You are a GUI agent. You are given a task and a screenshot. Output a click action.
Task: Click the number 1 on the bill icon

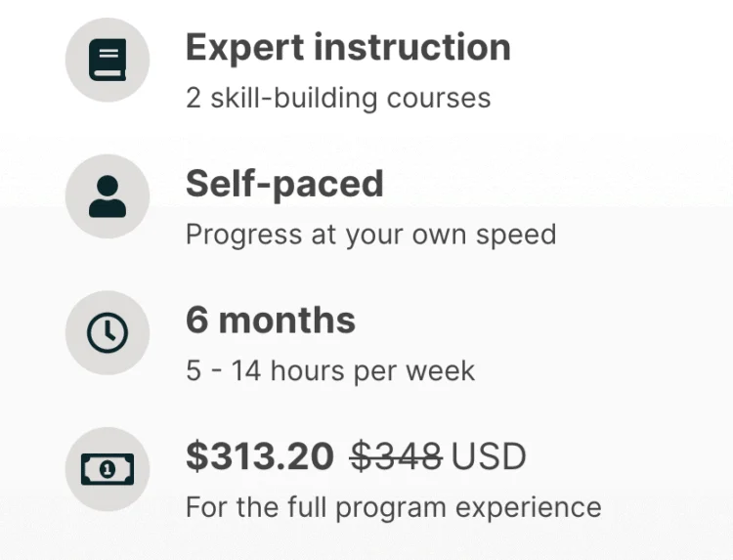coord(108,469)
